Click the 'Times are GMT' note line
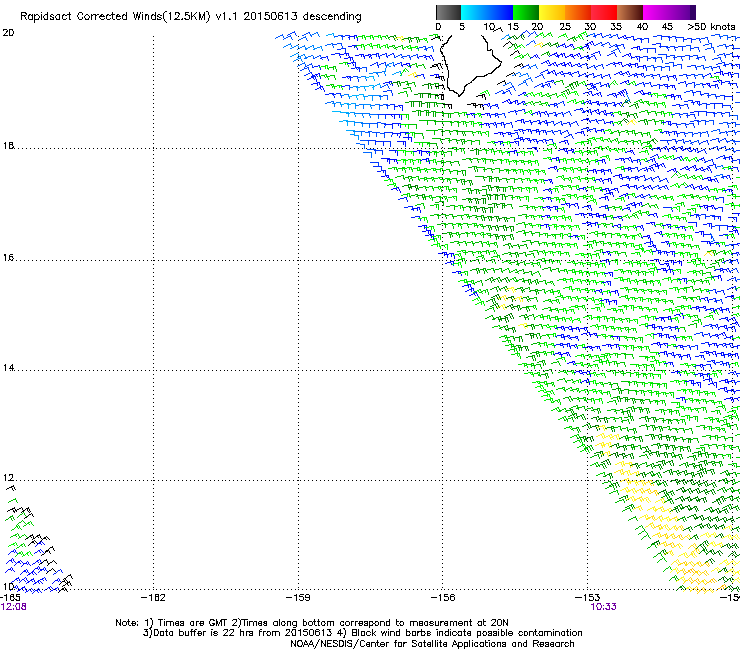The image size is (740, 650). click(x=312, y=623)
